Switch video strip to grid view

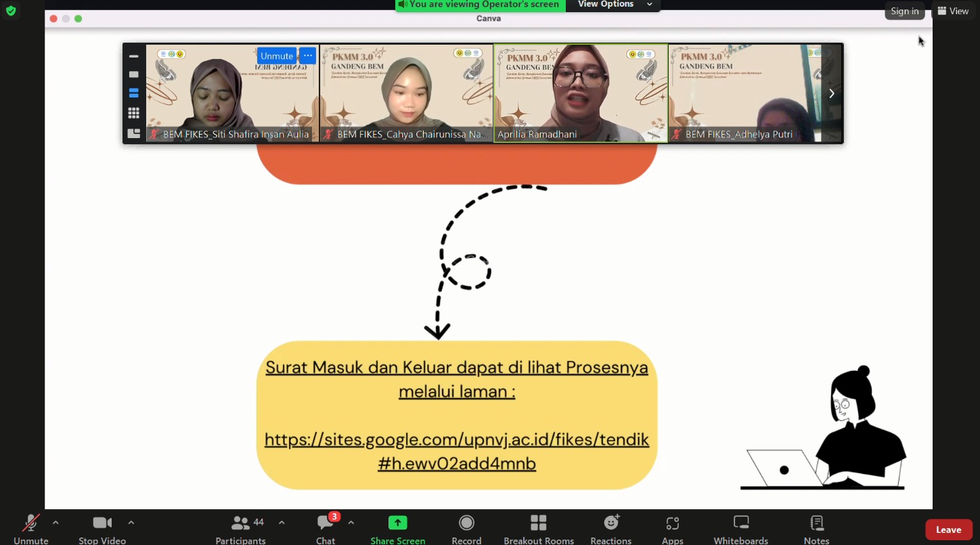(134, 112)
